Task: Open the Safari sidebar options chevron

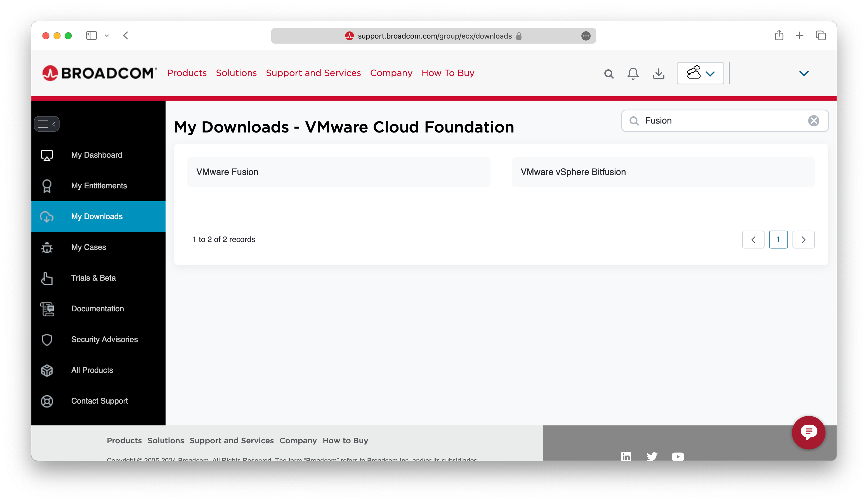Action: pyautogui.click(x=107, y=35)
